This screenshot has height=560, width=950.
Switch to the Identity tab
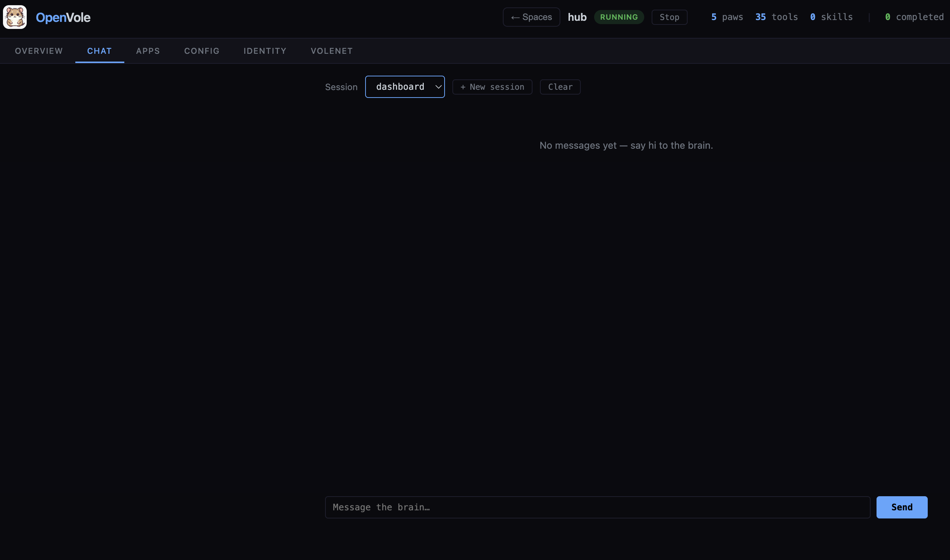click(x=265, y=51)
